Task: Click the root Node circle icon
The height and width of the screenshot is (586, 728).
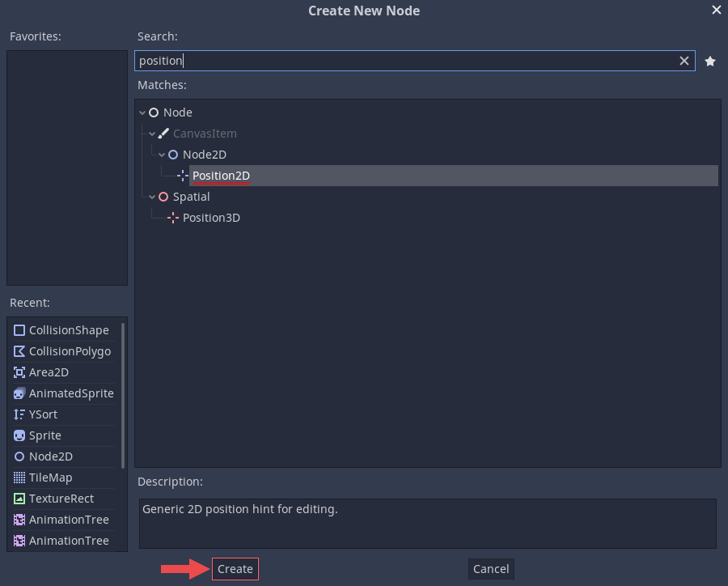Action: [x=154, y=113]
